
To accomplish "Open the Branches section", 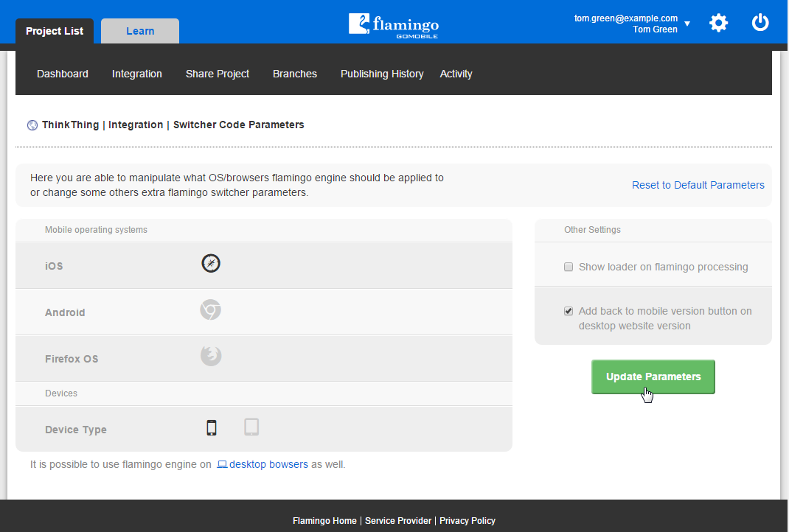I will click(295, 74).
